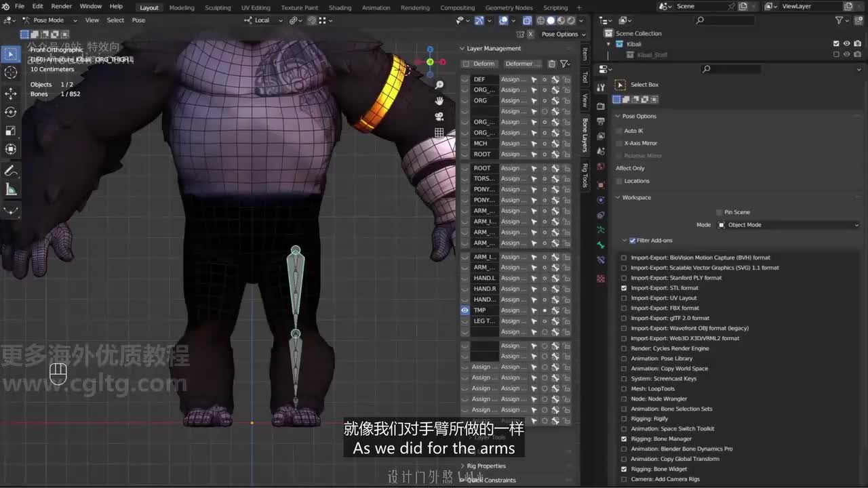Open the Local transform orientation dropdown
Image resolution: width=868 pixels, height=488 pixels.
coord(262,20)
